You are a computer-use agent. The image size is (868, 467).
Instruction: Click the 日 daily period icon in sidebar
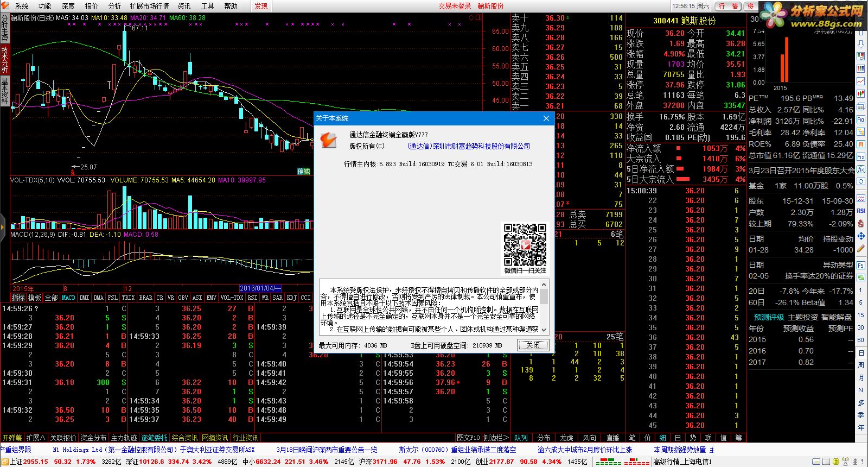click(x=861, y=352)
